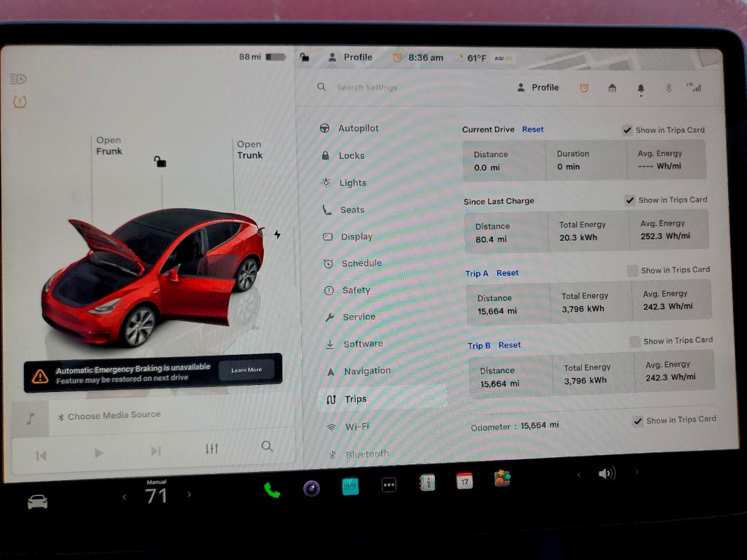
Task: Tap the charge port lightning bolt icon
Action: point(277,235)
